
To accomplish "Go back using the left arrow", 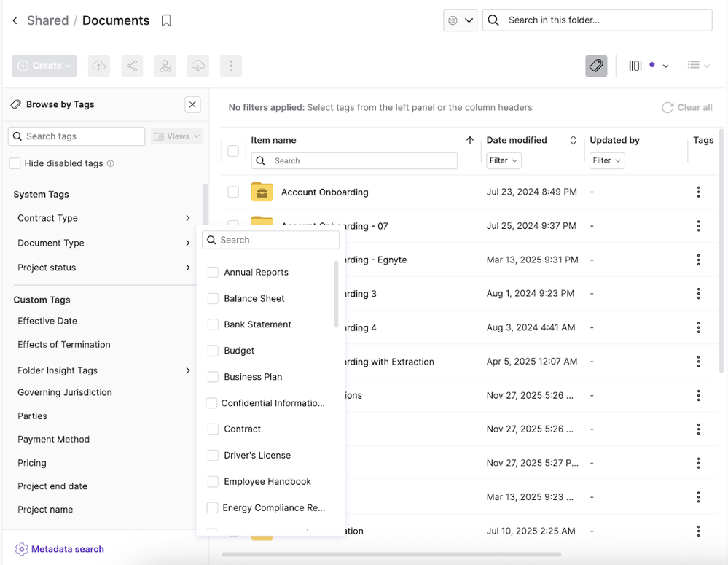I will tap(15, 21).
